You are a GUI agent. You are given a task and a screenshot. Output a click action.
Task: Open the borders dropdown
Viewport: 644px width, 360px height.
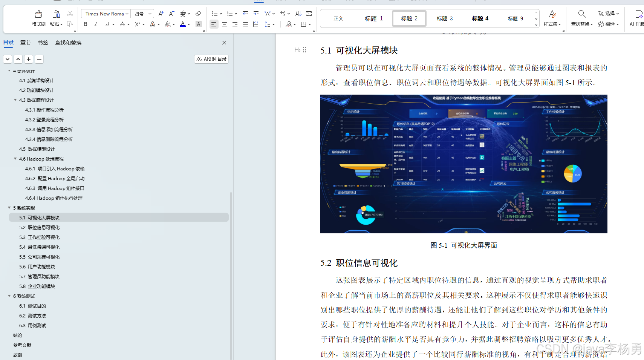[x=310, y=24]
